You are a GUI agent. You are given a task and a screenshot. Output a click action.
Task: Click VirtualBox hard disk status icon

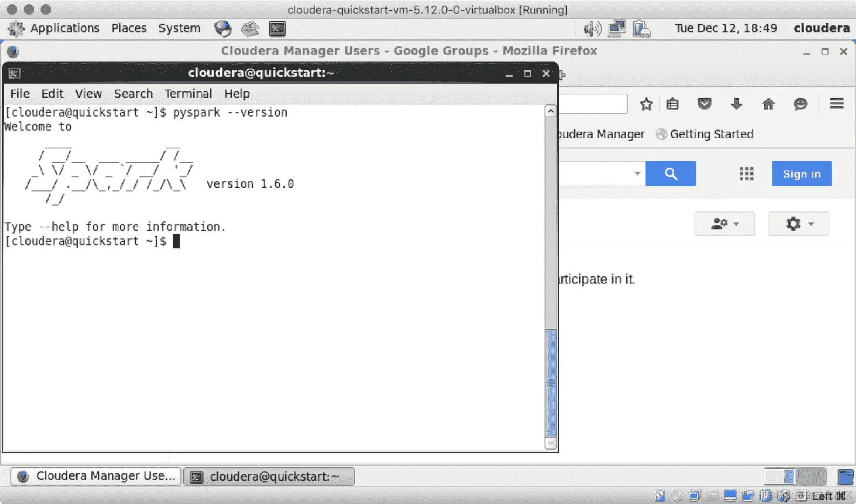(x=660, y=495)
